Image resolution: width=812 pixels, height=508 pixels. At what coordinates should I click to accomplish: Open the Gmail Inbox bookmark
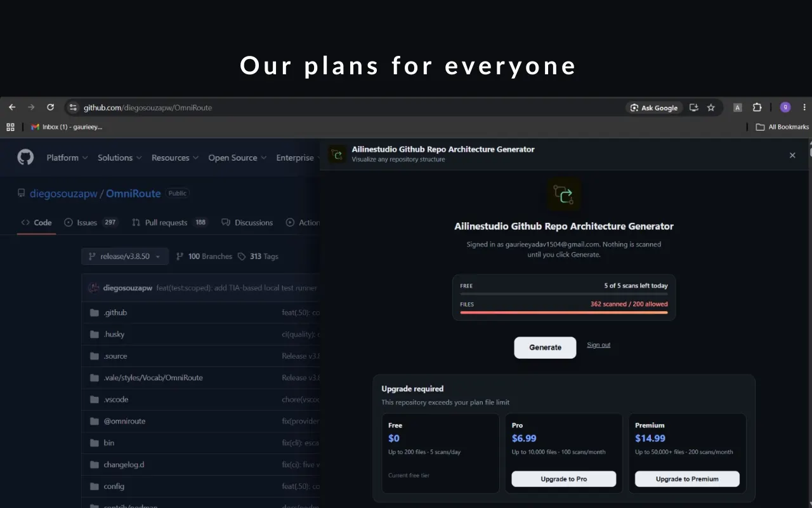click(x=67, y=127)
